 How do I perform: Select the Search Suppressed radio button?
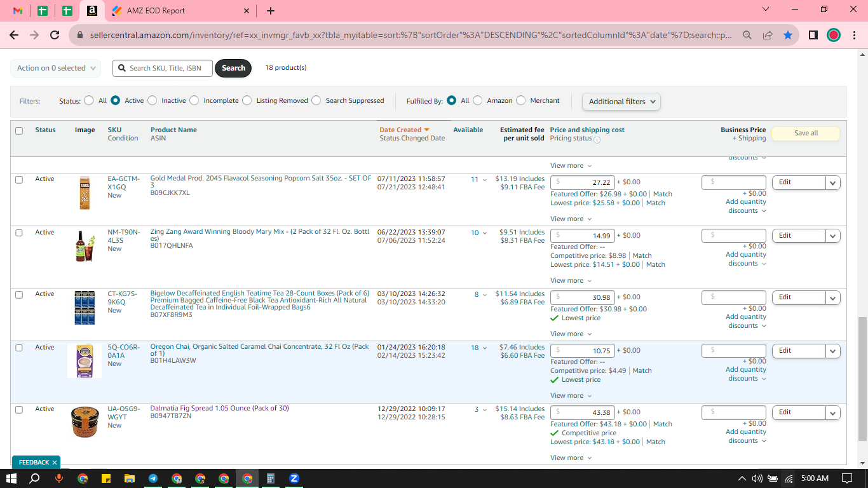tap(316, 100)
